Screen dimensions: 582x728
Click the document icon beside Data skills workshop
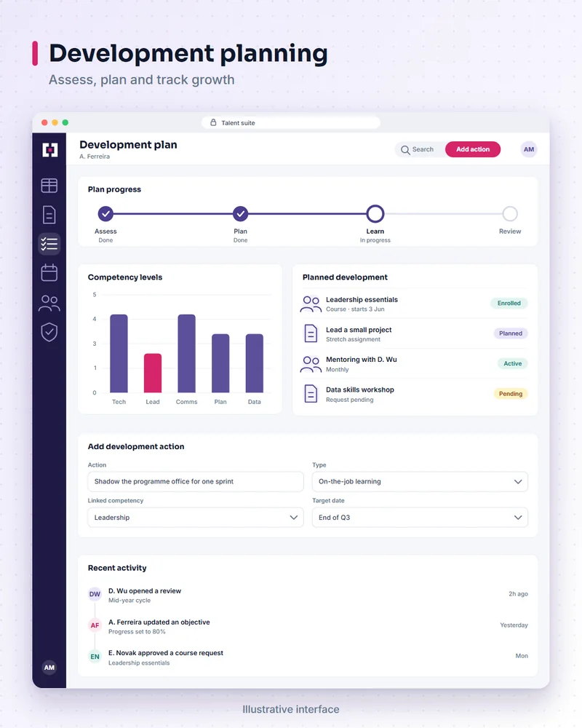click(311, 394)
